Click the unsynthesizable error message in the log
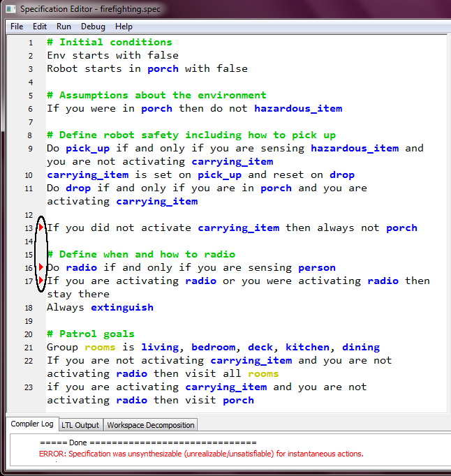 tap(201, 454)
